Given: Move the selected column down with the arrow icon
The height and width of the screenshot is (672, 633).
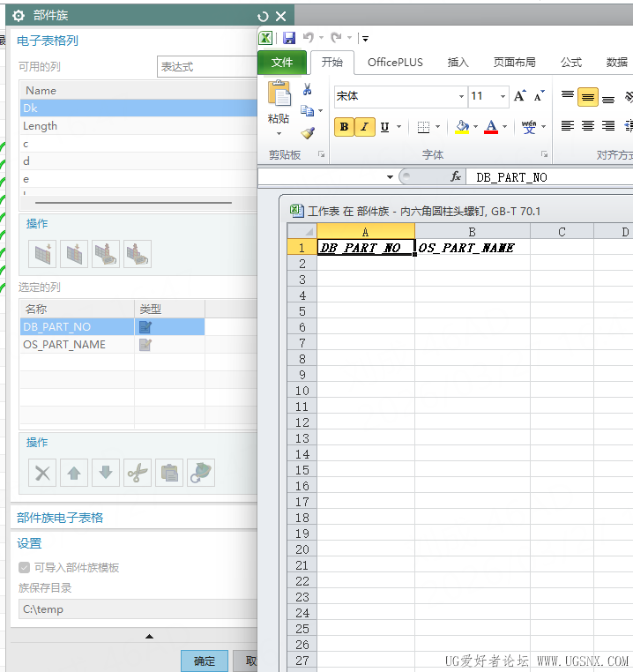Looking at the screenshot, I should click(x=106, y=473).
